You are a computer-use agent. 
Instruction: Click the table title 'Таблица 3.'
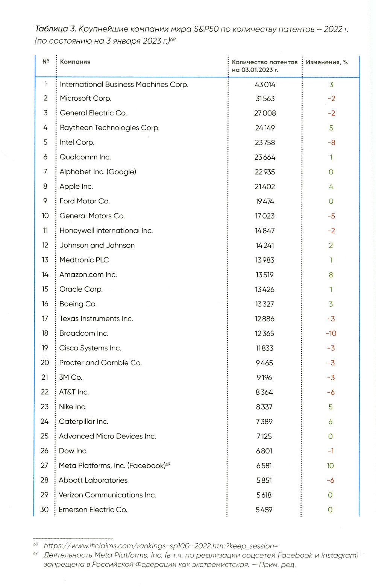tap(55, 29)
